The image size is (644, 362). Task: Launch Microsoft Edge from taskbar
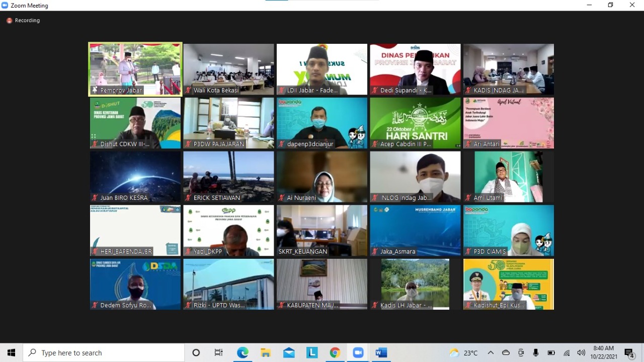243,352
